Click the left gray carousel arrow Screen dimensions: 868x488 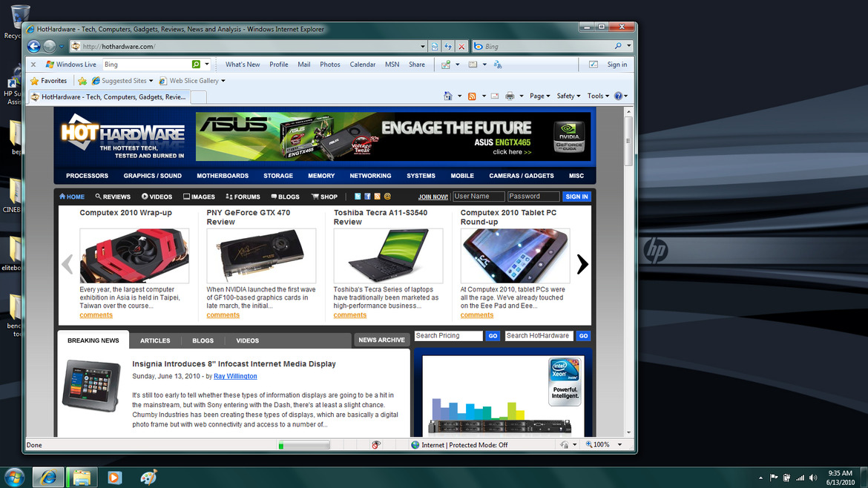tap(68, 265)
